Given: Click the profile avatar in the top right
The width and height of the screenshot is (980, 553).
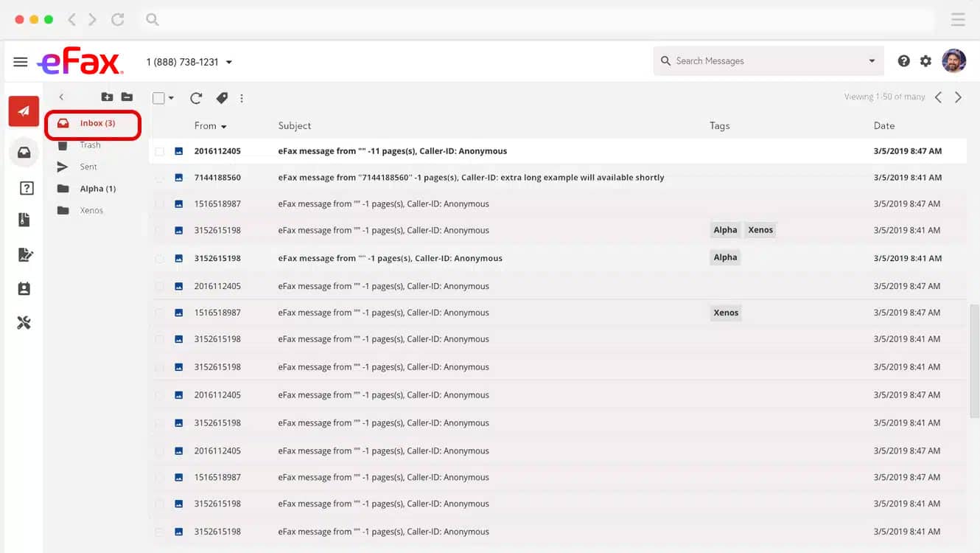Looking at the screenshot, I should 954,60.
